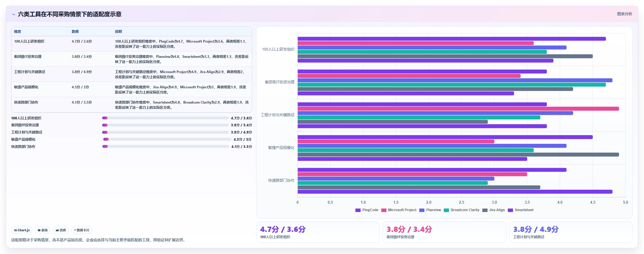Select the Chart.js chip
The width and height of the screenshot is (644, 254).
(x=22, y=230)
